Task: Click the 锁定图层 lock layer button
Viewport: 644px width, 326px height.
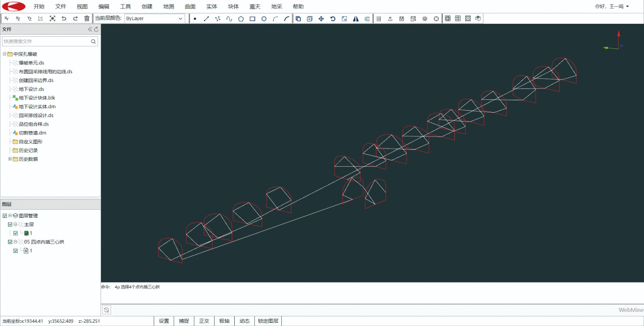Action: coord(268,321)
